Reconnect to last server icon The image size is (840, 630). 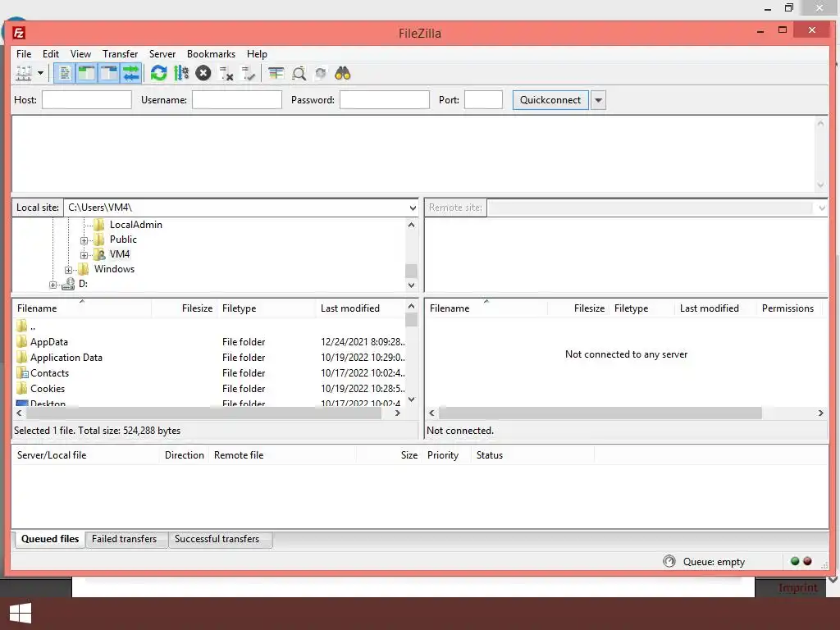coord(248,73)
